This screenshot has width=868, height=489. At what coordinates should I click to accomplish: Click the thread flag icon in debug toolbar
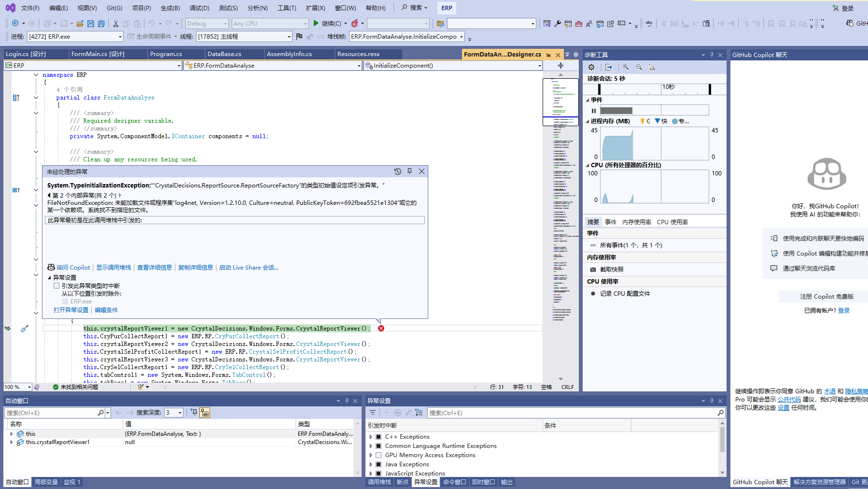[x=299, y=36]
